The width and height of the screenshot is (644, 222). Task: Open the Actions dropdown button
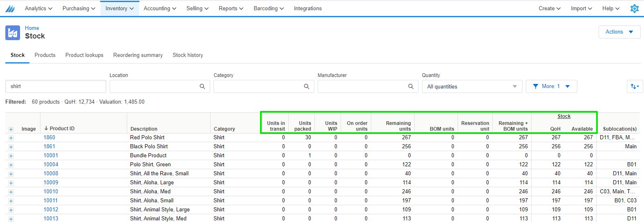tap(619, 32)
